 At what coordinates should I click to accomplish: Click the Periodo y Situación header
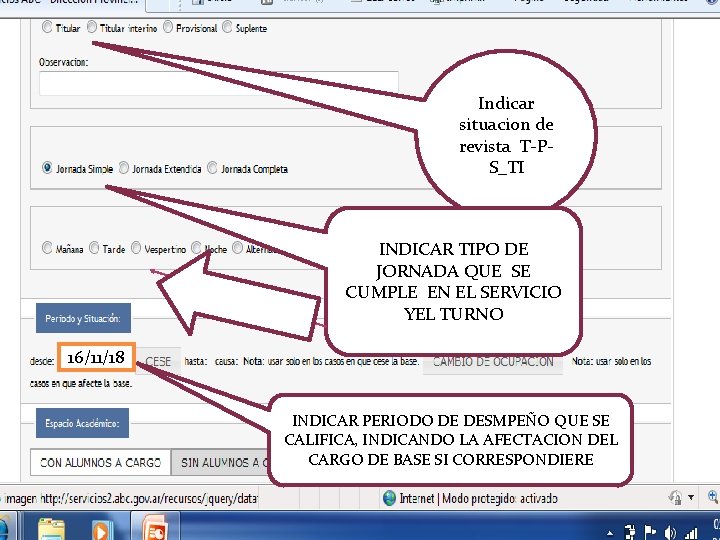[x=83, y=318]
